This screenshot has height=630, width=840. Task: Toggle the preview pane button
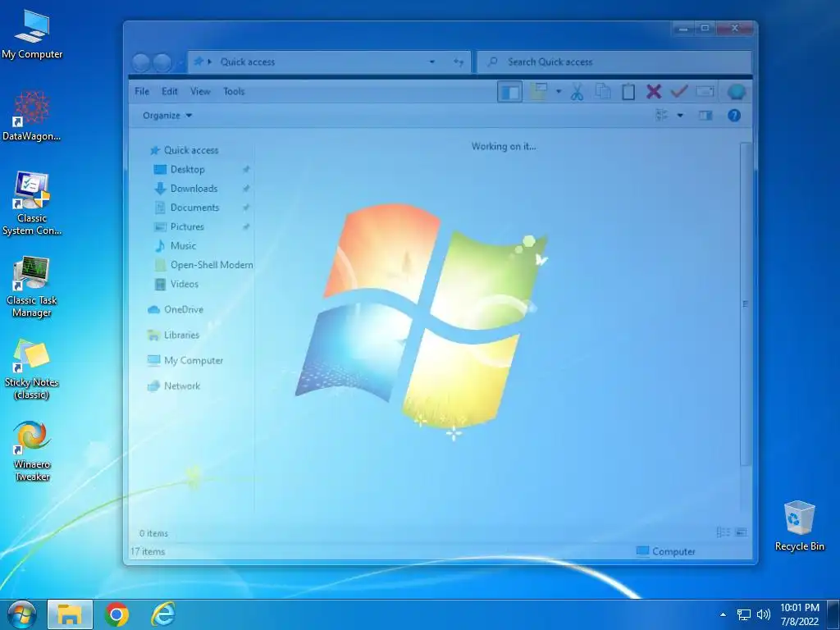point(705,115)
